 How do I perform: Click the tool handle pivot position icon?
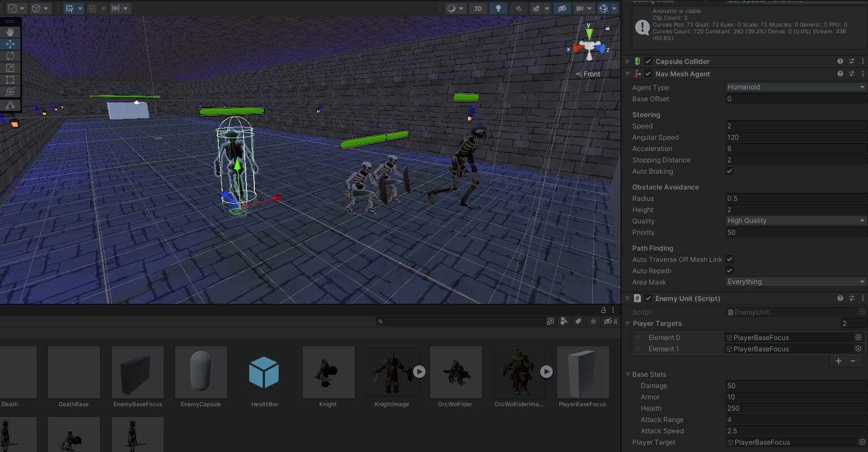click(x=12, y=8)
